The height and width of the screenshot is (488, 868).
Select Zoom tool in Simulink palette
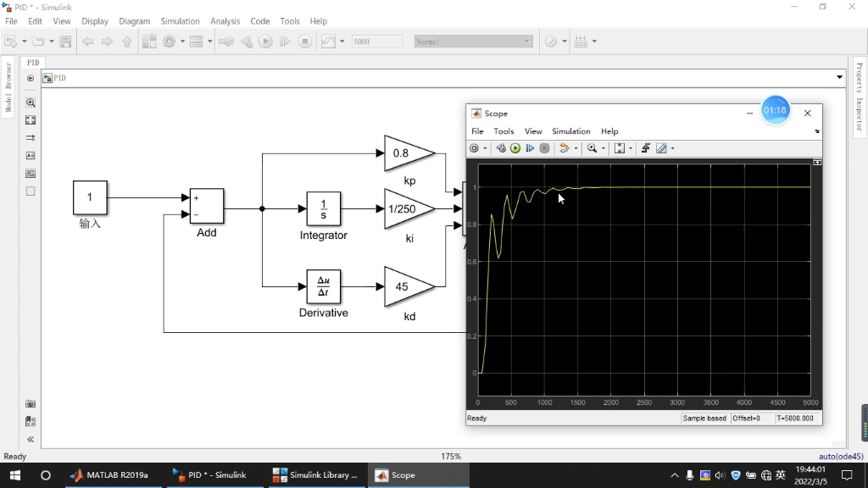(x=31, y=103)
